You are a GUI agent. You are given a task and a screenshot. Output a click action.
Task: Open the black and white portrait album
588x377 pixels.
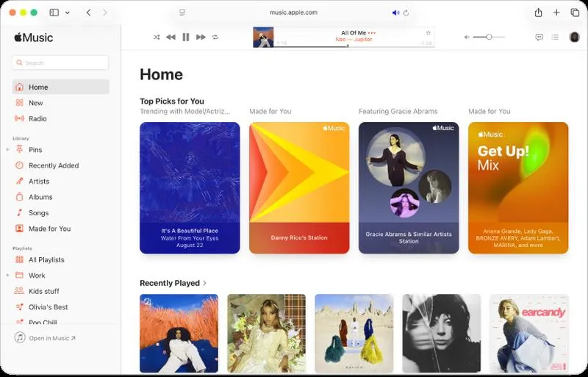(442, 333)
